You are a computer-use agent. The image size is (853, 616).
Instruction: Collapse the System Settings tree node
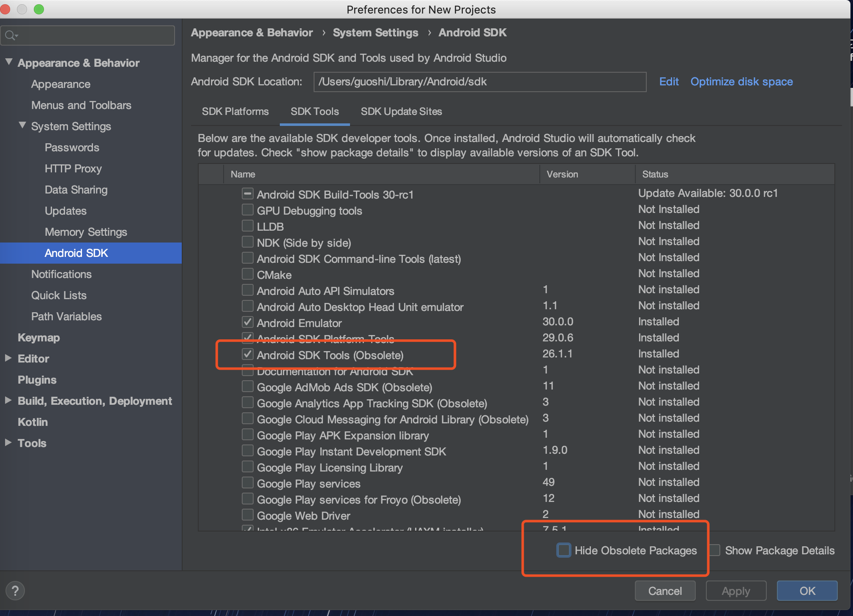[x=22, y=125]
